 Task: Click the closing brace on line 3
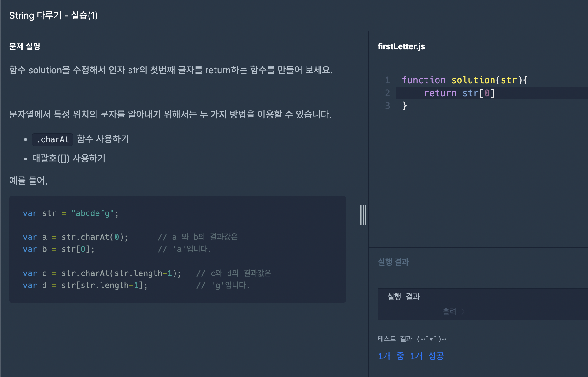point(405,106)
